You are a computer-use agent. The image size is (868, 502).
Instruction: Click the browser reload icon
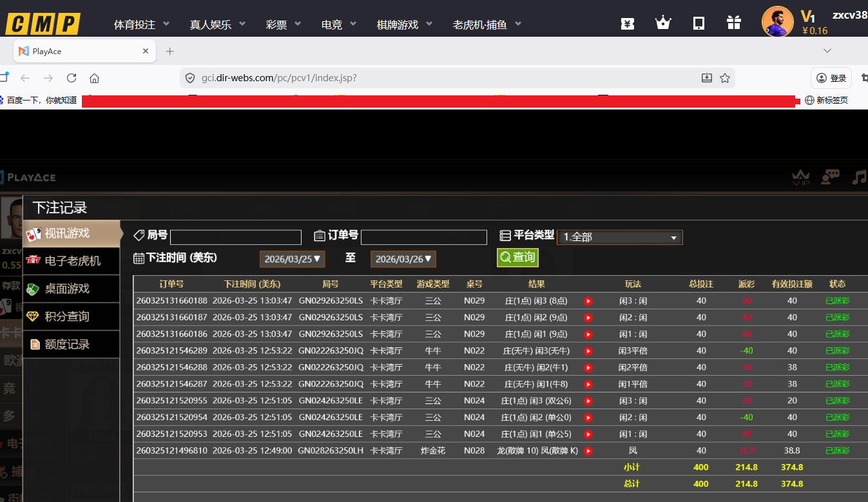[x=72, y=78]
